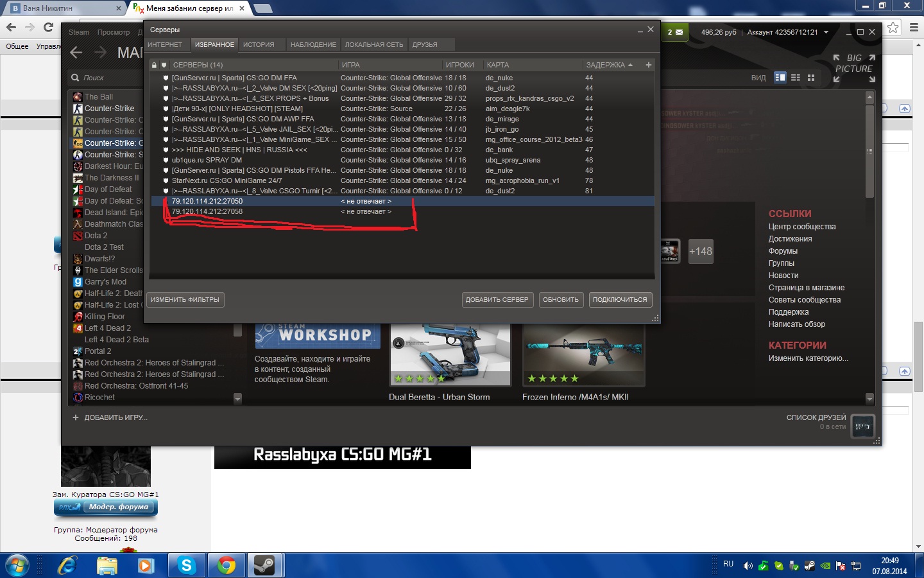
Task: Select Left 4 Dead 2 Beta
Action: coord(117,340)
